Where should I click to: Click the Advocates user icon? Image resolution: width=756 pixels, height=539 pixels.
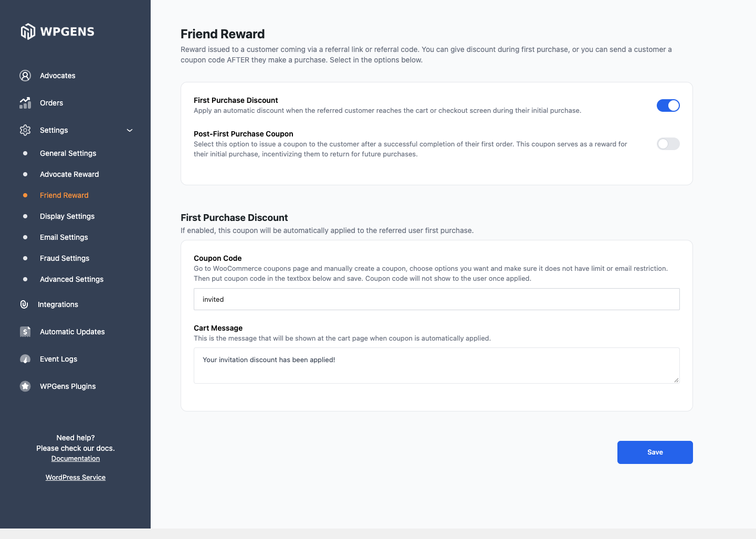25,76
